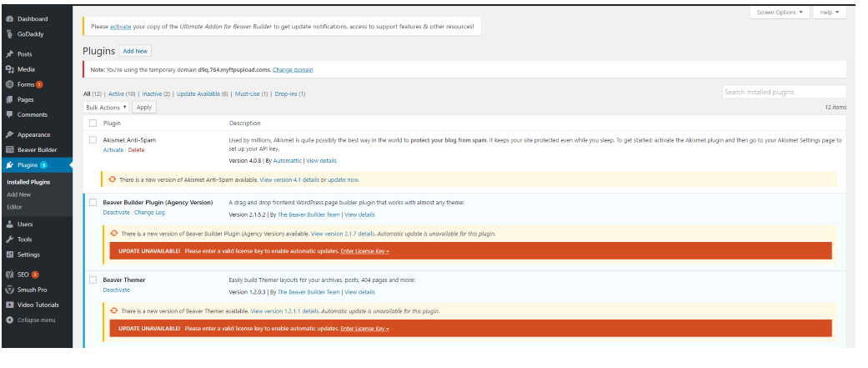This screenshot has height=368, width=868.
Task: Click the Video Tutorials icon
Action: 9,305
